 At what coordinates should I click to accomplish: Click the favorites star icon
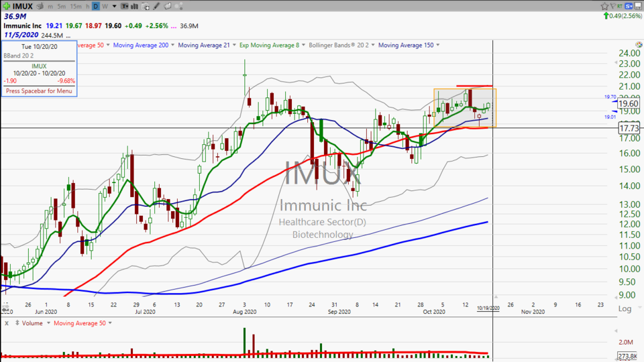(x=604, y=6)
